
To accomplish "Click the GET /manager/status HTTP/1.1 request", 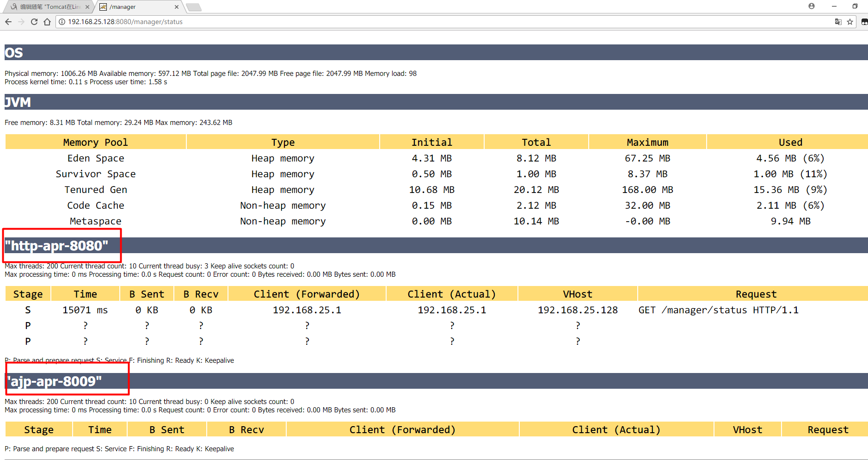I will point(719,310).
